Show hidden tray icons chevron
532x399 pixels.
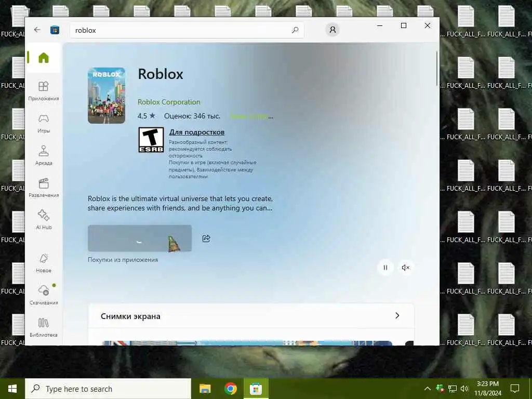pos(428,389)
